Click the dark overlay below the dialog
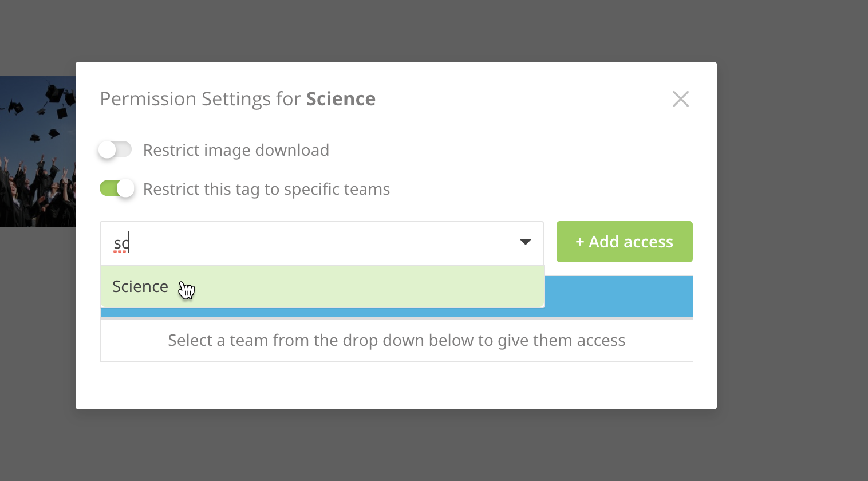The image size is (868, 481). click(x=395, y=447)
